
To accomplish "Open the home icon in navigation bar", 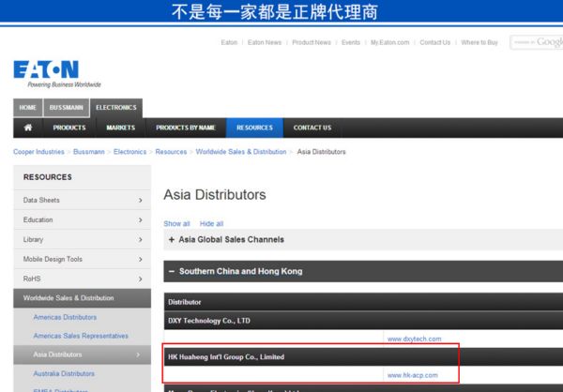I will click(x=28, y=128).
